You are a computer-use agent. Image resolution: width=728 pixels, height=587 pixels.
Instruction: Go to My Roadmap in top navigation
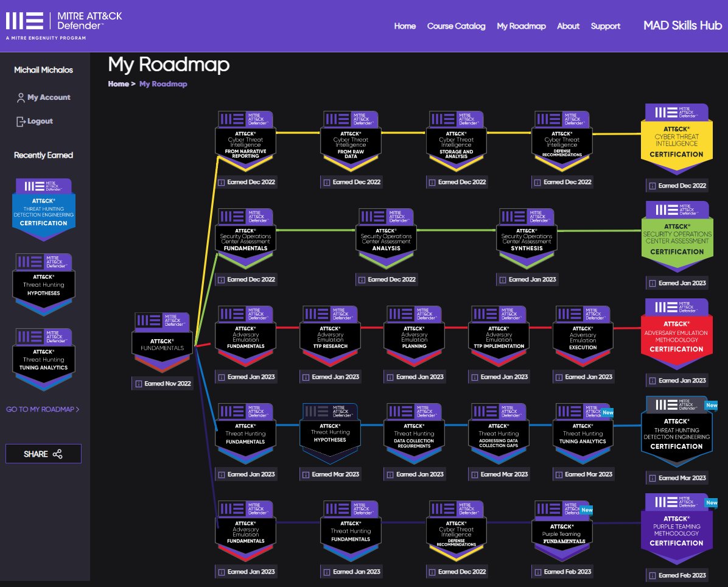(x=521, y=26)
